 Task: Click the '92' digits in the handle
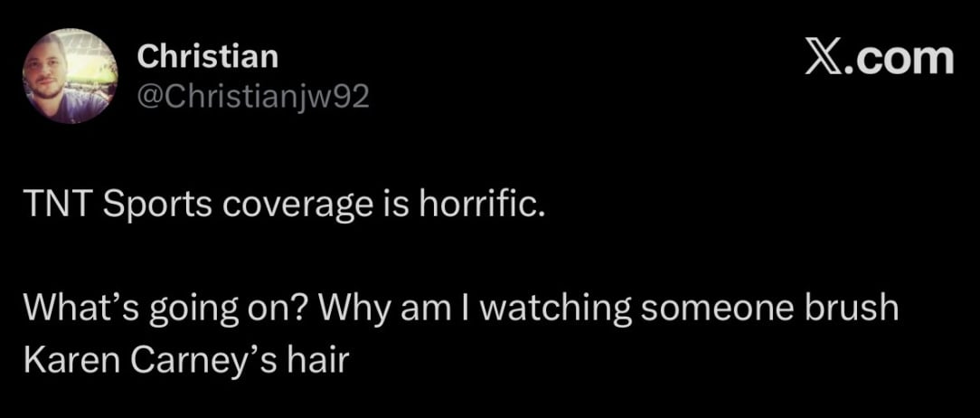(x=352, y=95)
